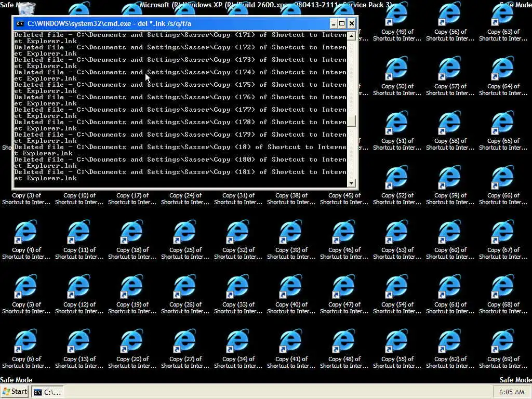
Task: Click the 6:05 AM system clock
Action: point(512,392)
